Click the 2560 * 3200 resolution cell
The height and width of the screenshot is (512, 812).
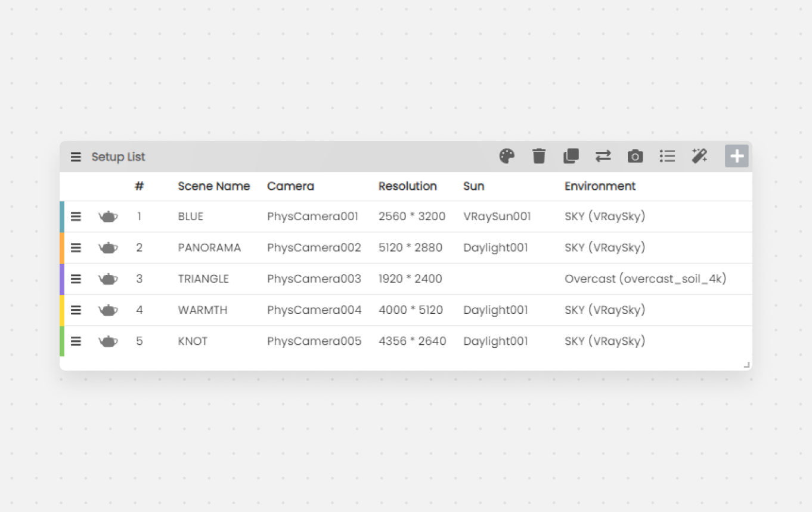(412, 217)
